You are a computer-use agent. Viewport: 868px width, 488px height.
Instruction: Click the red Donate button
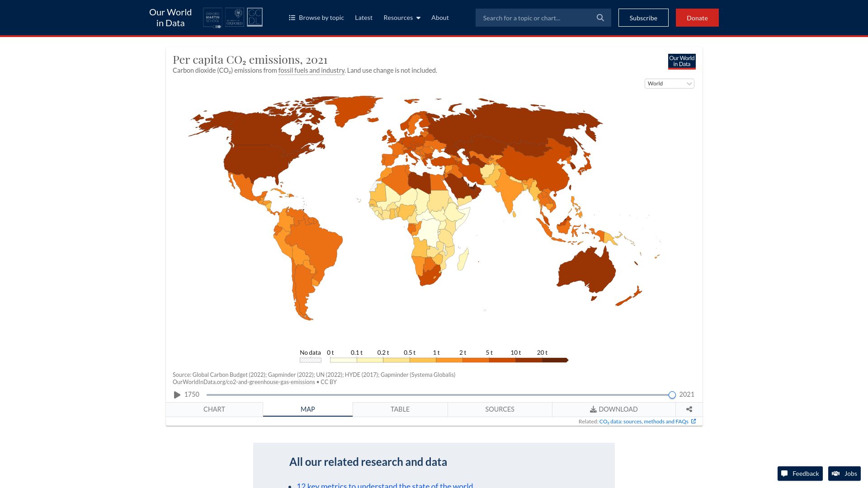[697, 18]
